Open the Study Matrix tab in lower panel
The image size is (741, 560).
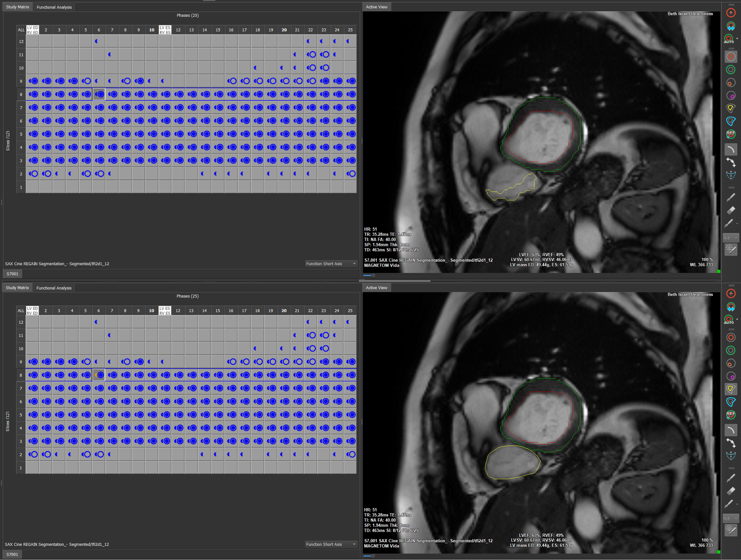(x=17, y=288)
